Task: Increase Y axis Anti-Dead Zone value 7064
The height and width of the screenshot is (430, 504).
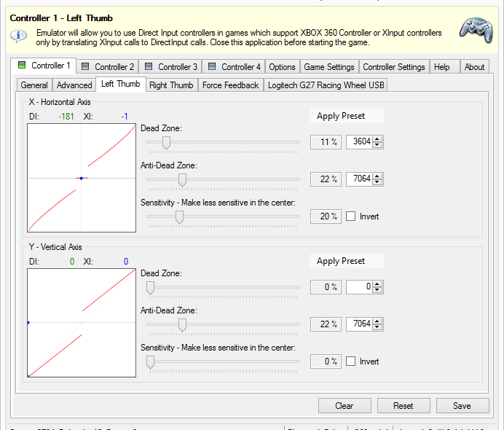Action: (377, 321)
